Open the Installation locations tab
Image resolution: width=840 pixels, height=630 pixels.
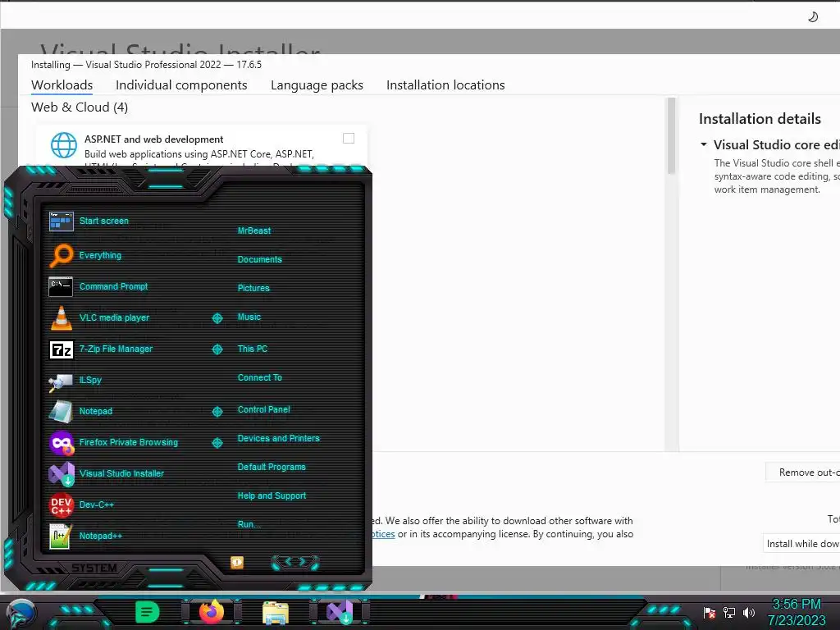(x=445, y=85)
